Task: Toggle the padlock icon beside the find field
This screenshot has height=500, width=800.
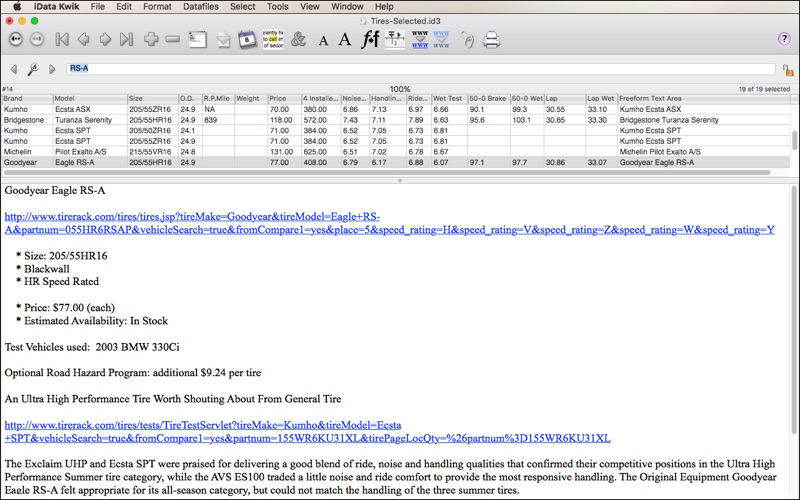Action: [788, 70]
